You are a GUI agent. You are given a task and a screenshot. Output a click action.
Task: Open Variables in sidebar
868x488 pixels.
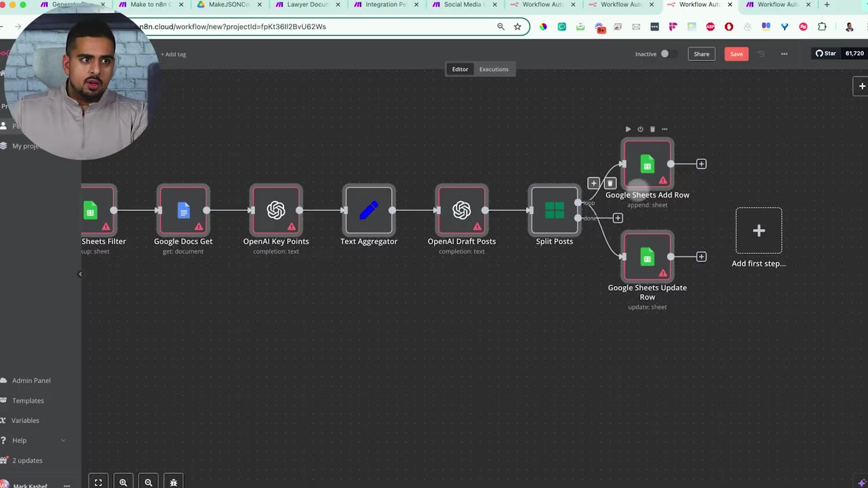pyautogui.click(x=25, y=420)
